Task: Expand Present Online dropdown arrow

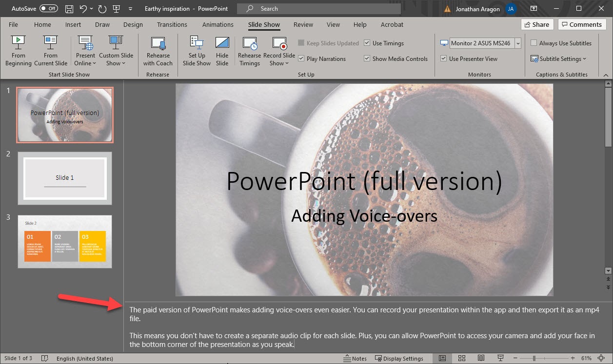Action: (94, 63)
